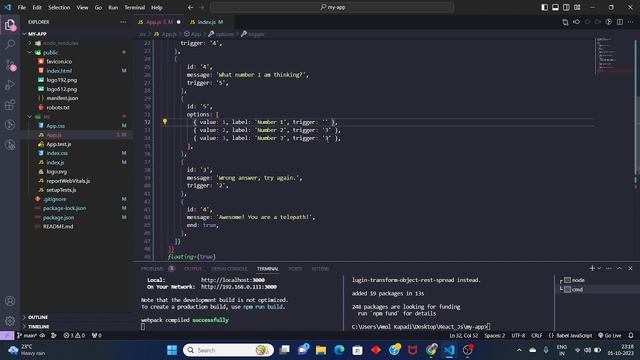Select the cmd terminal instance
The width and height of the screenshot is (640, 360).
577,289
